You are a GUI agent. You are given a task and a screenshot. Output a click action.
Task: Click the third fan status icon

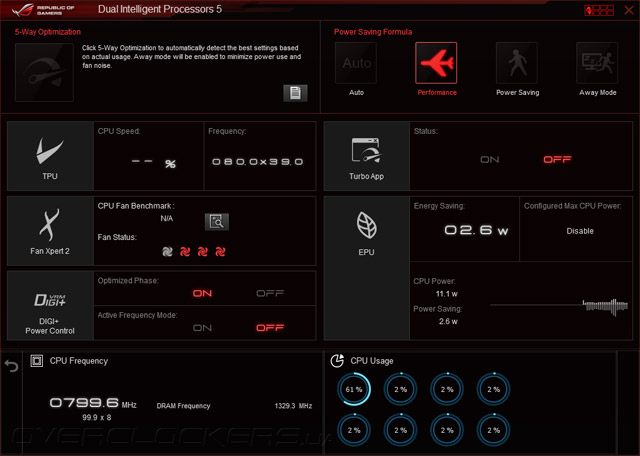(202, 252)
